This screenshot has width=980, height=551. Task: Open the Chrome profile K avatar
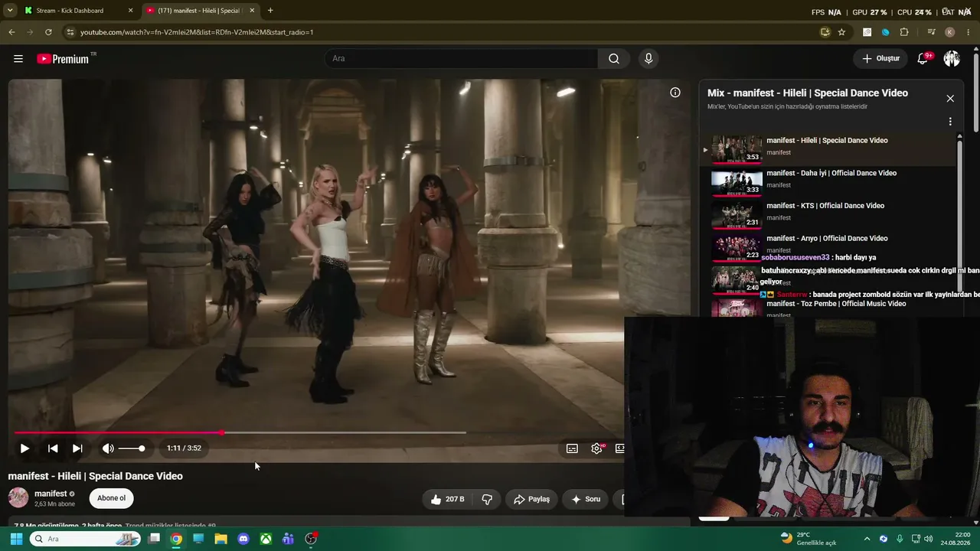point(949,32)
